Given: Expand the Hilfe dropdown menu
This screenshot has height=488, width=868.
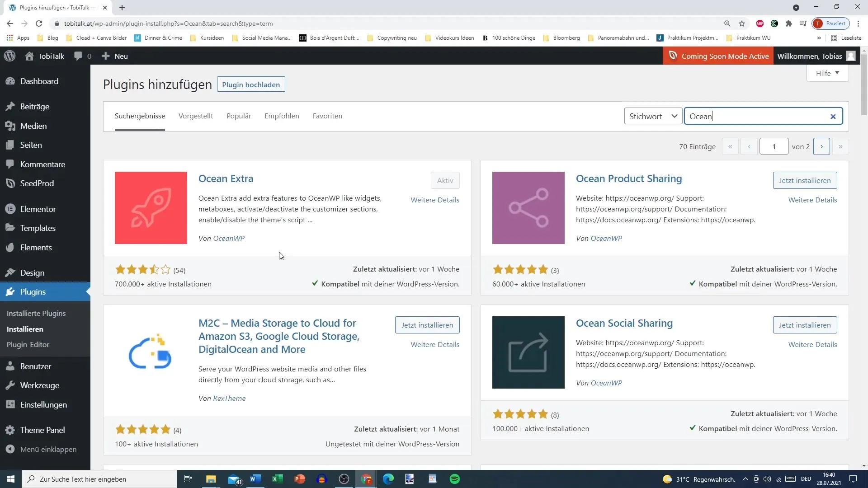Looking at the screenshot, I should click(x=828, y=73).
